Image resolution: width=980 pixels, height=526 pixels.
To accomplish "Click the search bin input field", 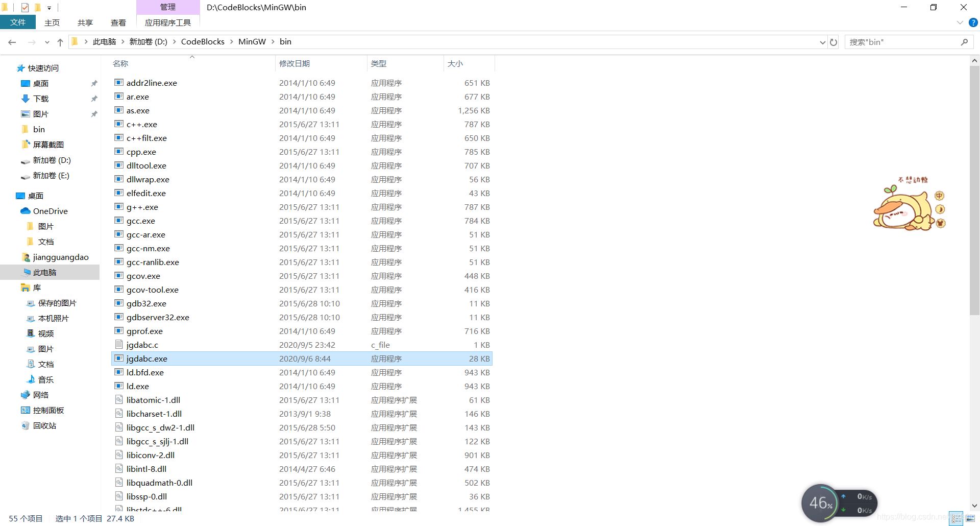I will pyautogui.click(x=903, y=42).
